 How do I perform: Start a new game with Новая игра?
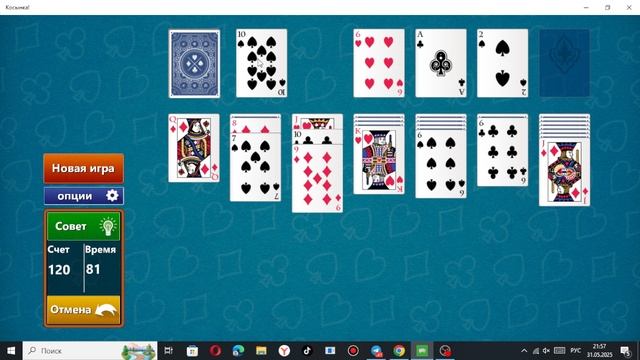[84, 168]
